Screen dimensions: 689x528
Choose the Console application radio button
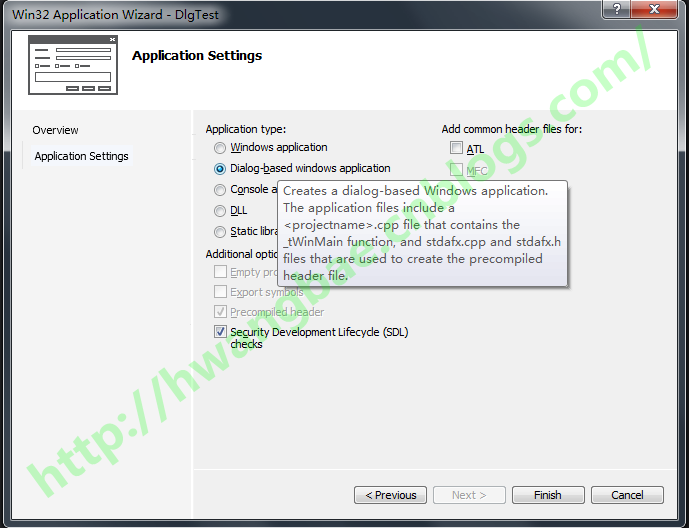point(220,190)
